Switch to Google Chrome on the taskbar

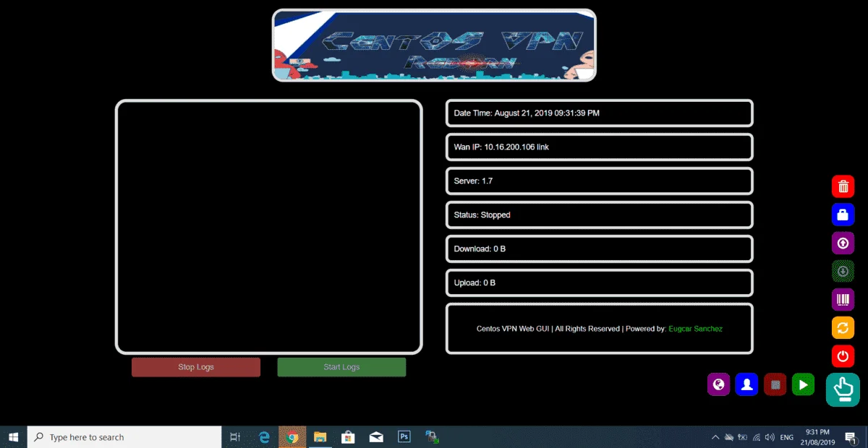[x=292, y=437]
